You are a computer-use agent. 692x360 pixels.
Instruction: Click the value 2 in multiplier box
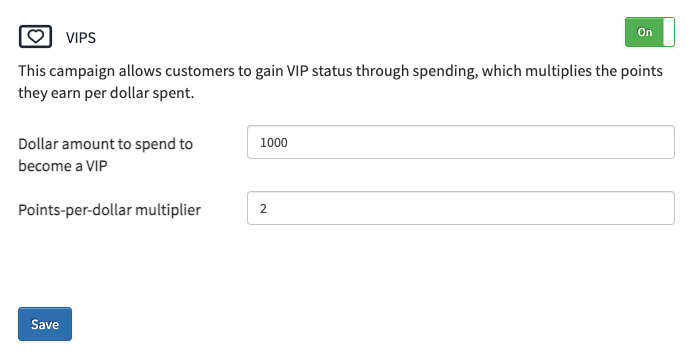point(263,209)
